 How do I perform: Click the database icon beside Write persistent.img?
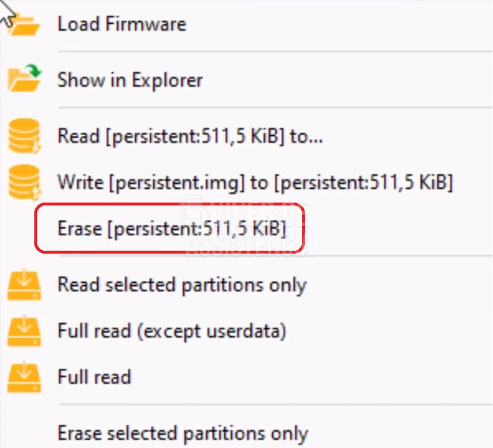[24, 182]
